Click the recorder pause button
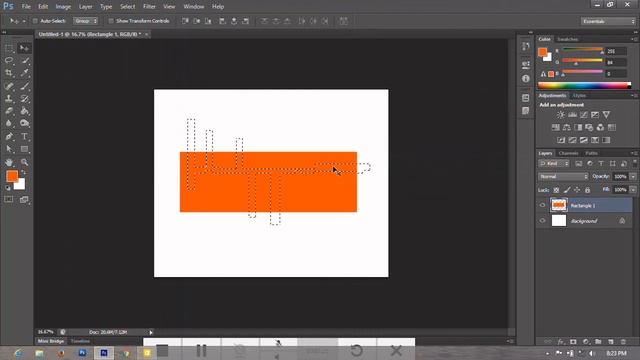 pyautogui.click(x=201, y=350)
